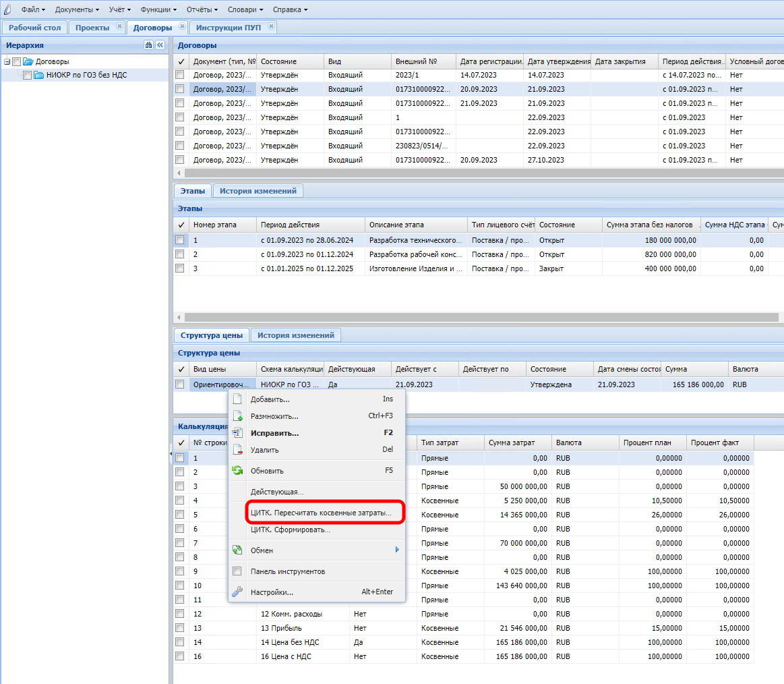The width and height of the screenshot is (784, 684).
Task: Click the wrench Настройки icon
Action: click(237, 592)
